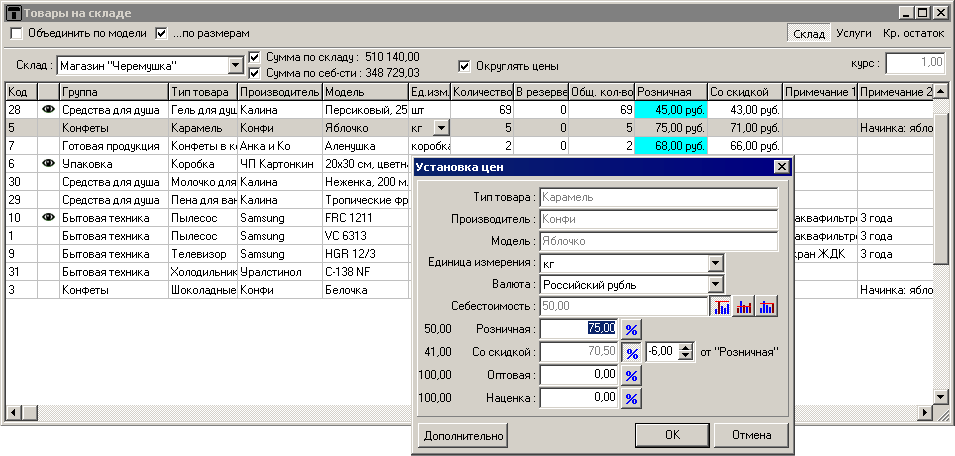Uncheck the ...по размерам checkbox
Image resolution: width=955 pixels, height=456 pixels.
(161, 33)
